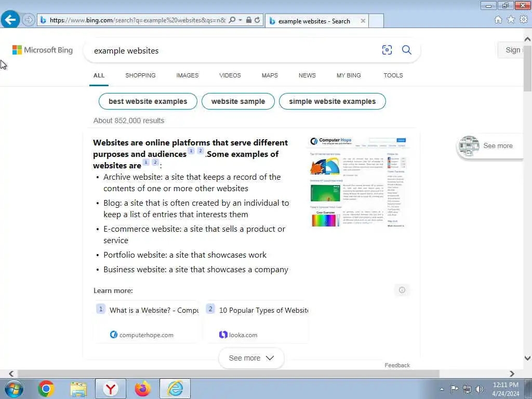Choose 'best website examples' suggestion chip

coord(148,101)
